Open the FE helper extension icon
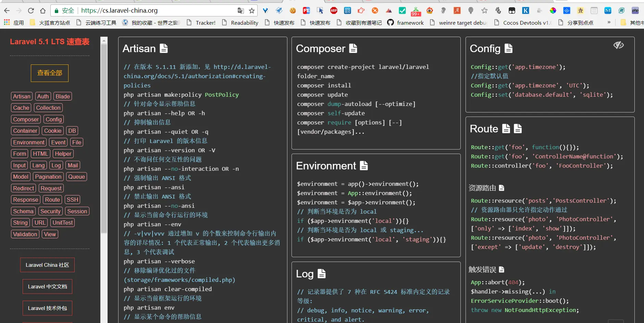The image size is (644, 323). click(x=306, y=11)
